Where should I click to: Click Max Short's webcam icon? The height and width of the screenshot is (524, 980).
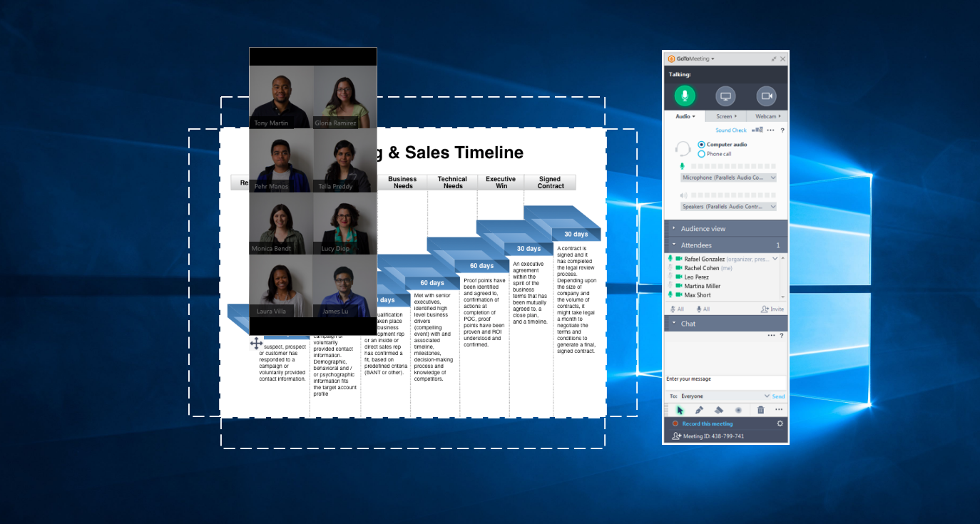(x=679, y=294)
